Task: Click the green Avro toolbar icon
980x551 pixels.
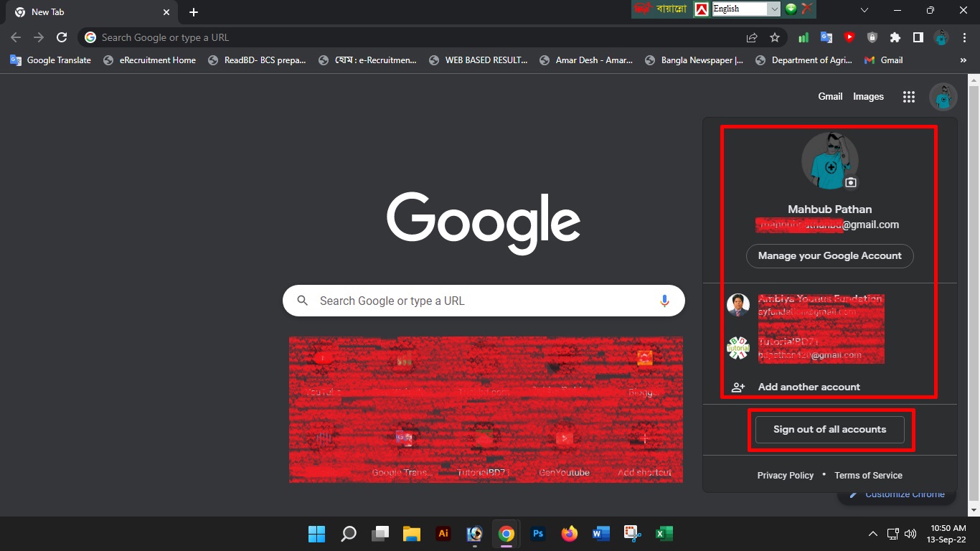Action: click(791, 9)
